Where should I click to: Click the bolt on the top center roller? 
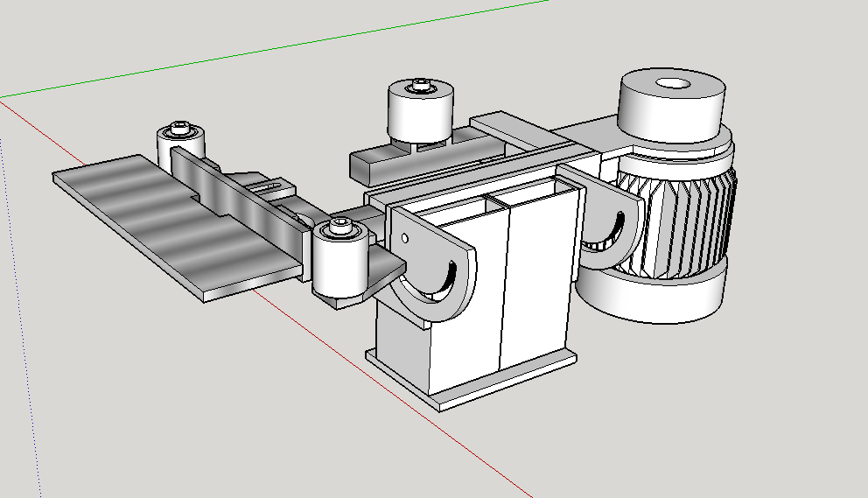coord(422,85)
